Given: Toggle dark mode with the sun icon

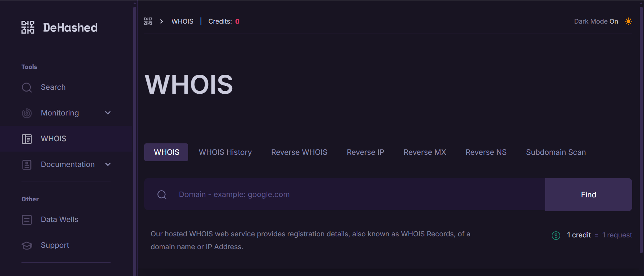Looking at the screenshot, I should [628, 21].
